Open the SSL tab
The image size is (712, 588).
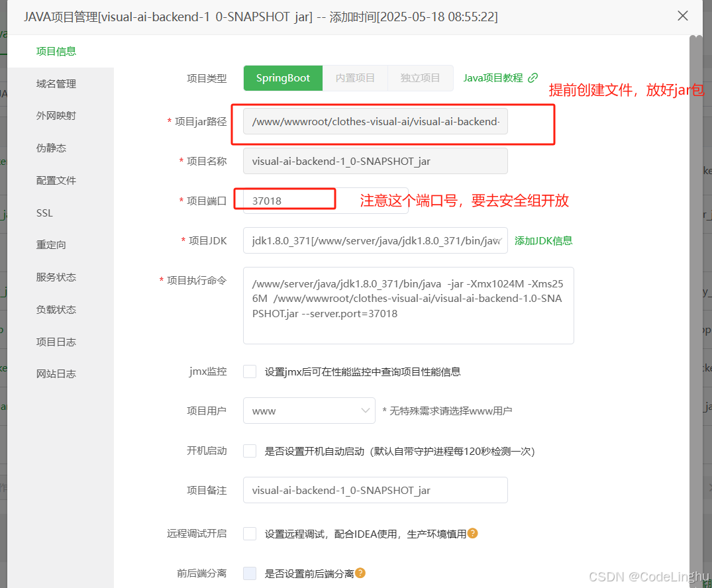pos(44,213)
